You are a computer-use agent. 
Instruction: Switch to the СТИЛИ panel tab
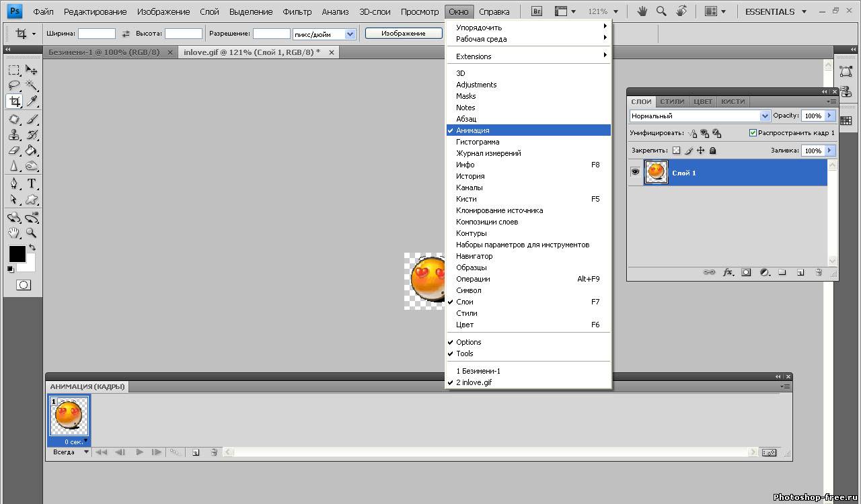click(x=671, y=101)
